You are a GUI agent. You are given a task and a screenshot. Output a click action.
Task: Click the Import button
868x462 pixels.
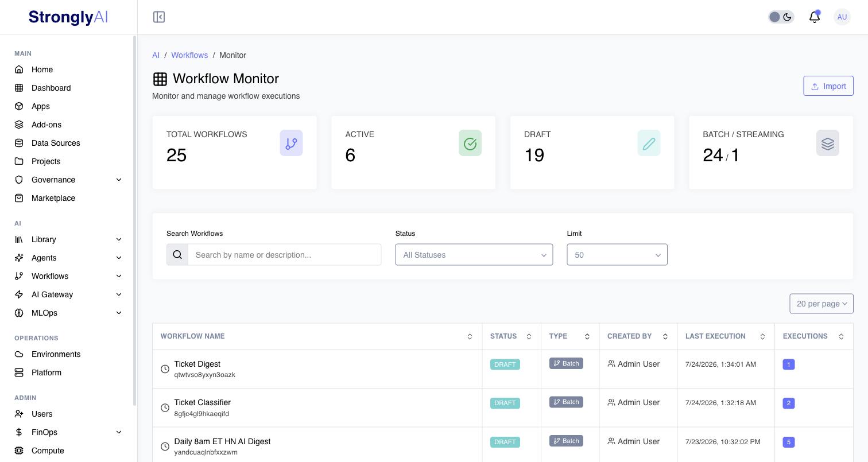click(828, 86)
